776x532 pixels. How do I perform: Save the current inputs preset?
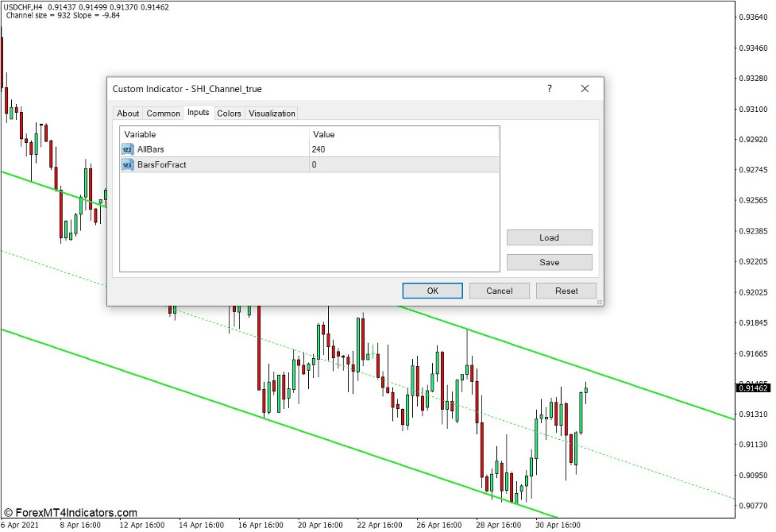(548, 262)
